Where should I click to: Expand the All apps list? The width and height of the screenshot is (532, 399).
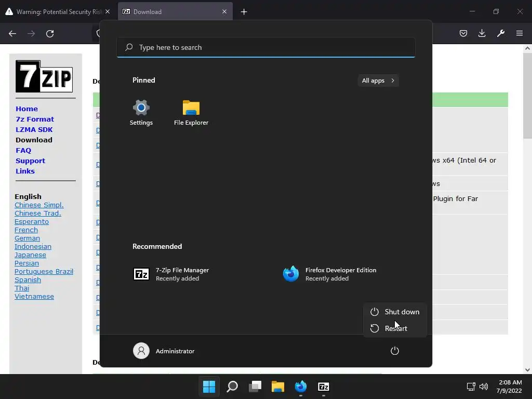click(378, 81)
